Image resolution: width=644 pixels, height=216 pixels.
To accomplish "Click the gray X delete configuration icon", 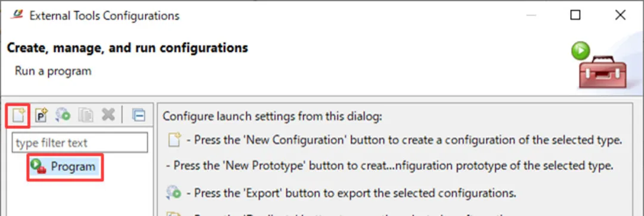I will [108, 115].
